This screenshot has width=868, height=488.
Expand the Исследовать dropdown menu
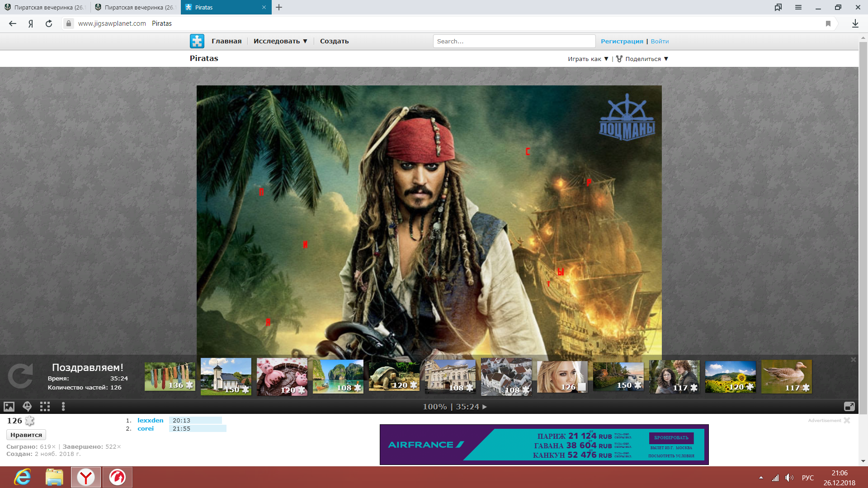(280, 41)
